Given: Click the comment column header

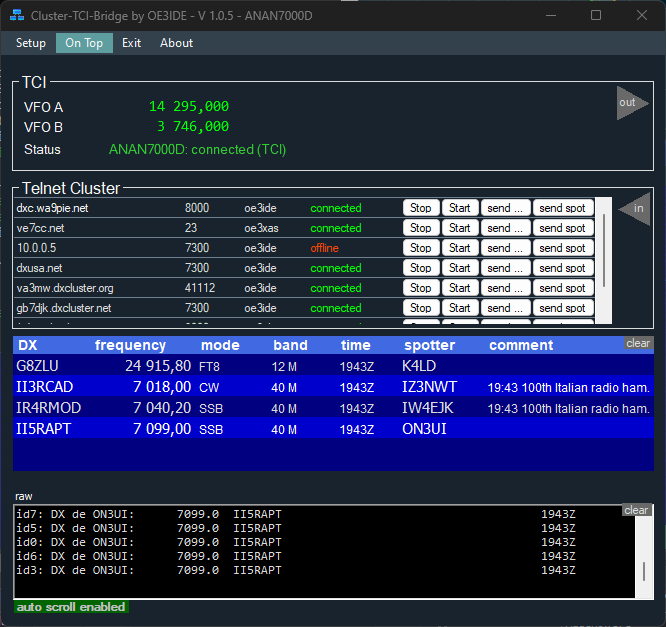Looking at the screenshot, I should (521, 345).
